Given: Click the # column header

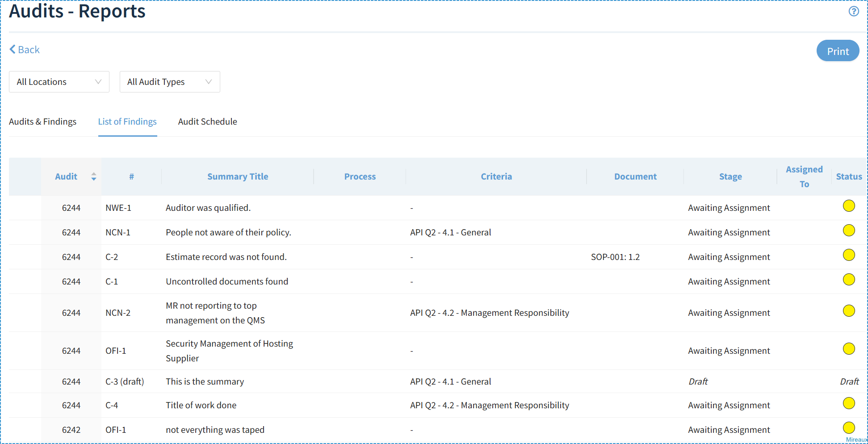Looking at the screenshot, I should 131,176.
